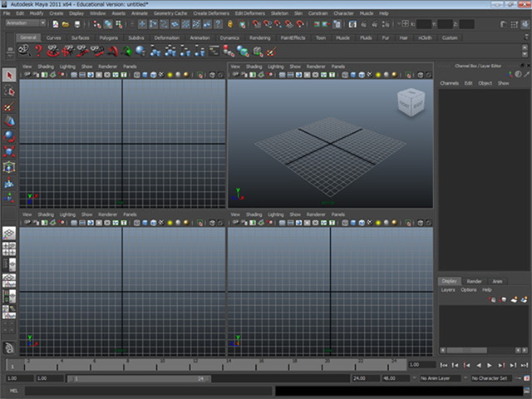Open Shading menu in top-left viewport
The width and height of the screenshot is (532, 399).
pyautogui.click(x=46, y=66)
